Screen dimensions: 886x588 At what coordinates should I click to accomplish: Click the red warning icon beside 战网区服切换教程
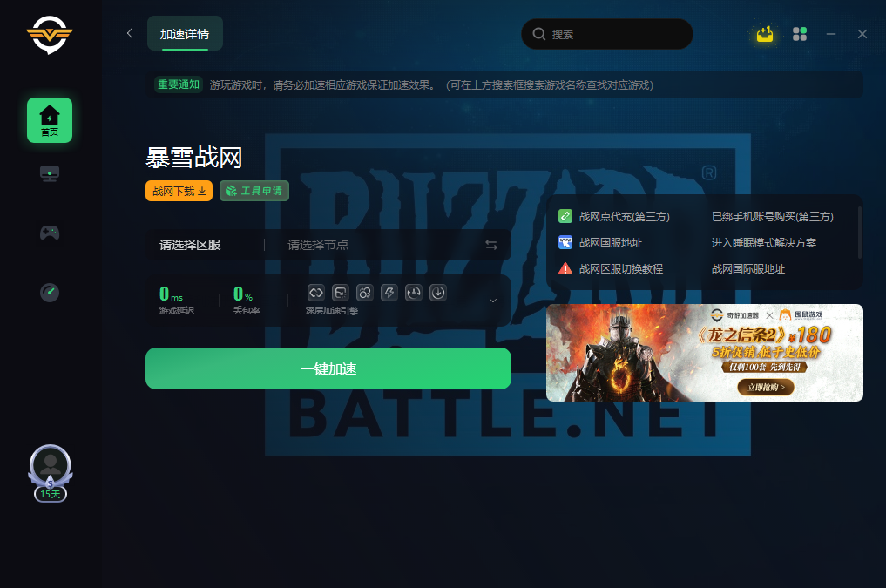pos(565,269)
